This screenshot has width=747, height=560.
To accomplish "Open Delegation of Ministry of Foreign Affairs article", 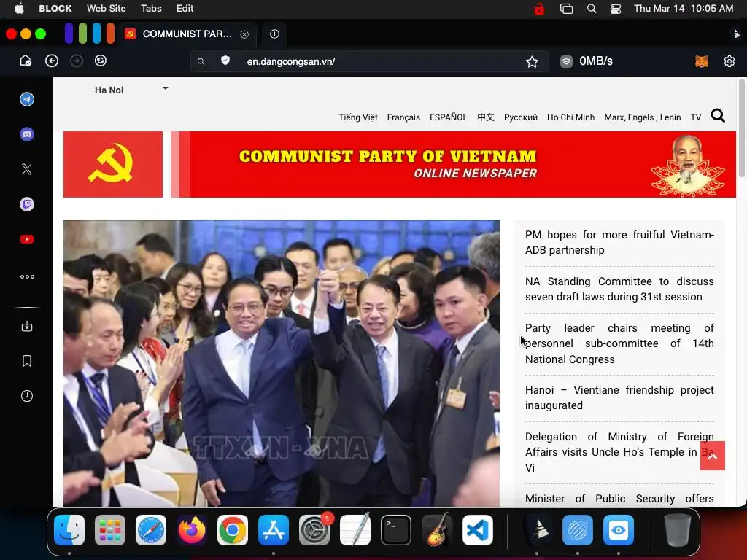I will point(619,452).
